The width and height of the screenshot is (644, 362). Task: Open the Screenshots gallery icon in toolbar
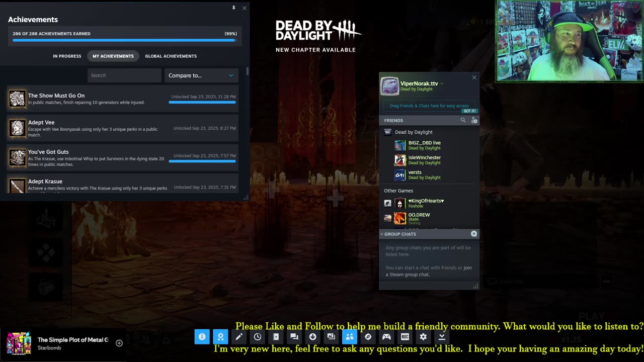331,337
